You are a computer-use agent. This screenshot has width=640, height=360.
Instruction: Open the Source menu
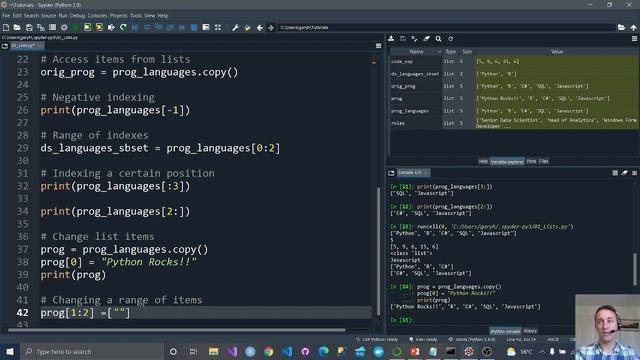click(48, 16)
